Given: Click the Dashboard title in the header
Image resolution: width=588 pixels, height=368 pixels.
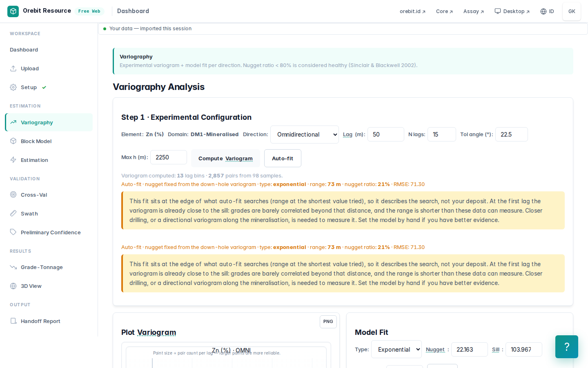Looking at the screenshot, I should click(x=133, y=11).
